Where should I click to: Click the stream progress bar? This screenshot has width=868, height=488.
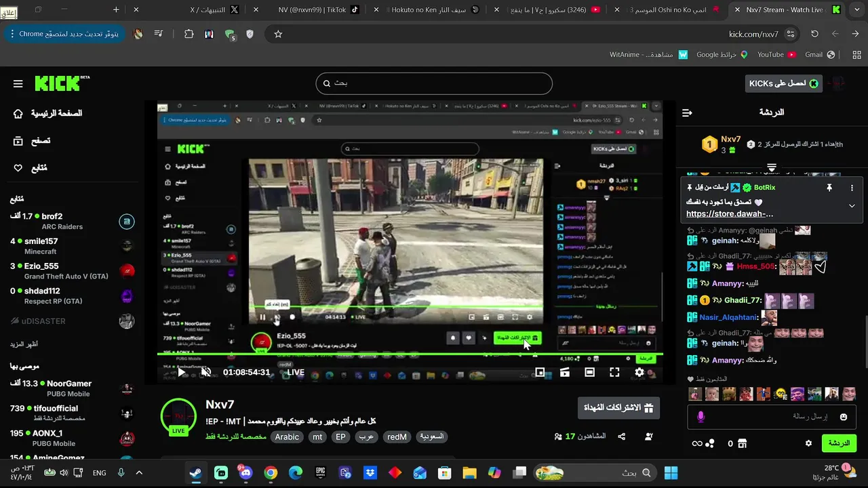[410, 354]
